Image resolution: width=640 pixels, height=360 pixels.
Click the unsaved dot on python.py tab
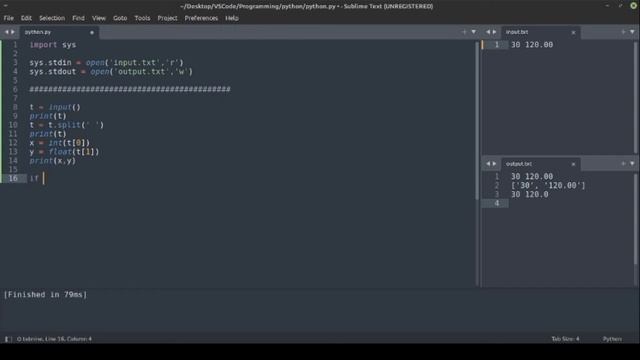tap(92, 32)
